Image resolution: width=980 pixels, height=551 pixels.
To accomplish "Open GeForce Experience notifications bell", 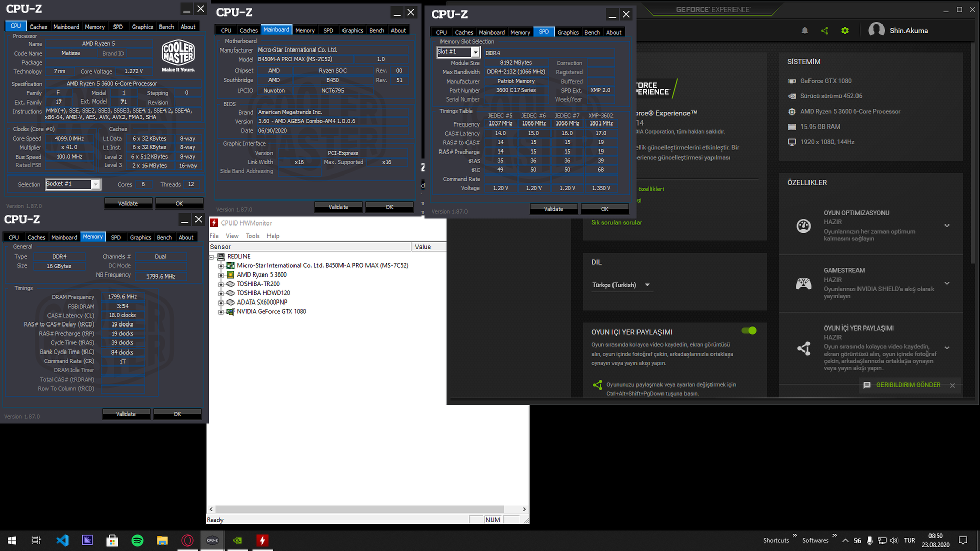I will pos(805,31).
